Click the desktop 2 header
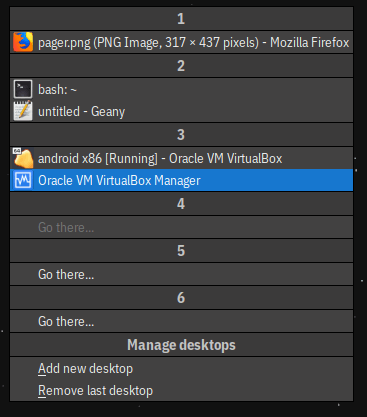The height and width of the screenshot is (417, 367). [x=181, y=66]
